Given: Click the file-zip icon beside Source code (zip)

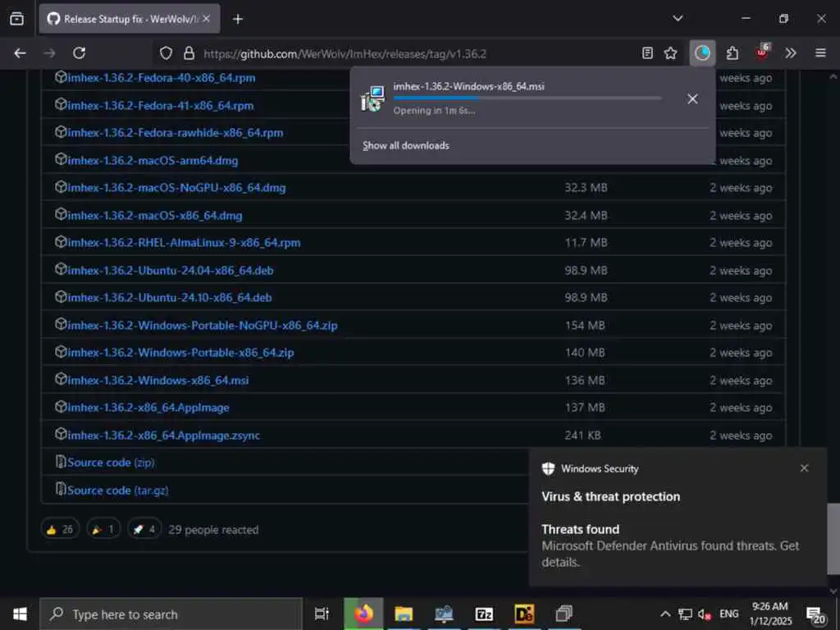Looking at the screenshot, I should point(61,461).
